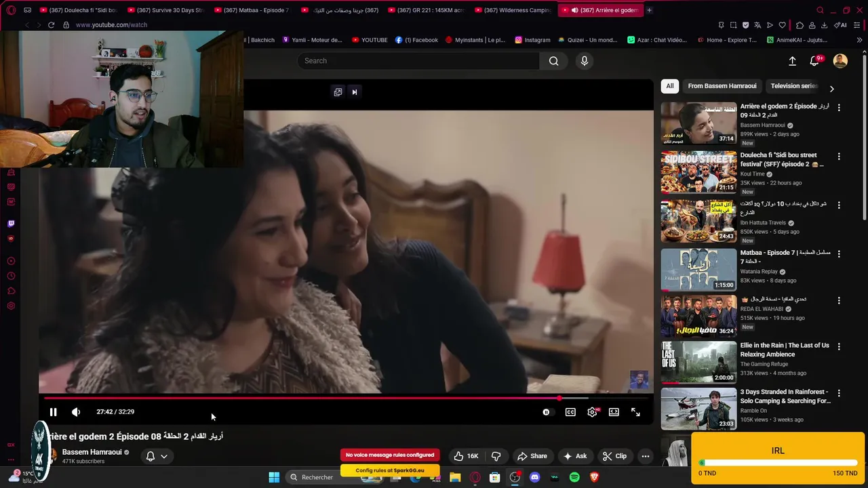Like the video with 16K likes
This screenshot has height=488, width=868.
466,456
